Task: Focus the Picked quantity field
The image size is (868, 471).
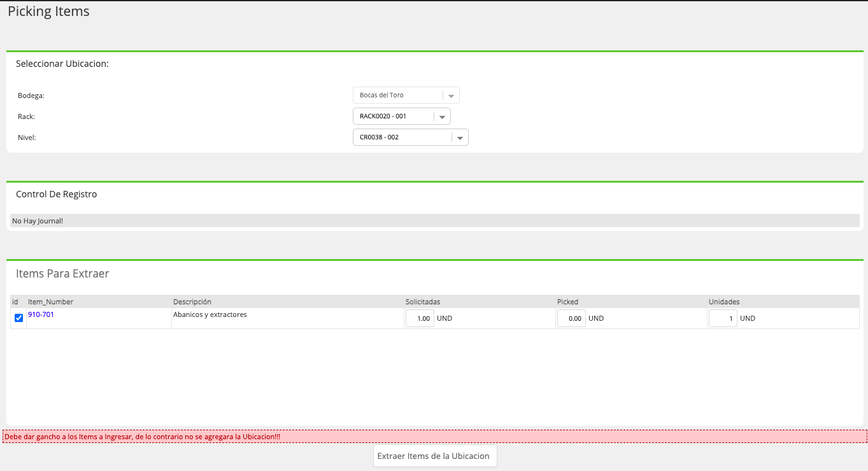Action: (571, 318)
